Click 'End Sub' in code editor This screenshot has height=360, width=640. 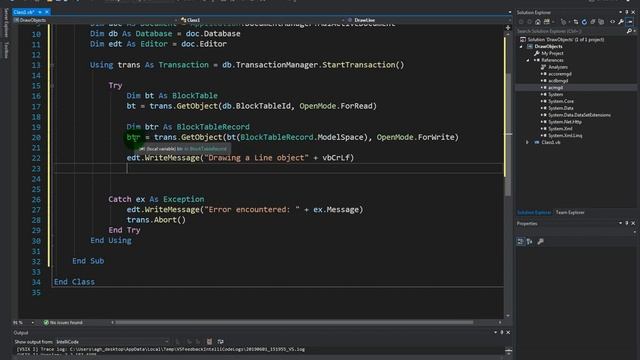tap(88, 261)
